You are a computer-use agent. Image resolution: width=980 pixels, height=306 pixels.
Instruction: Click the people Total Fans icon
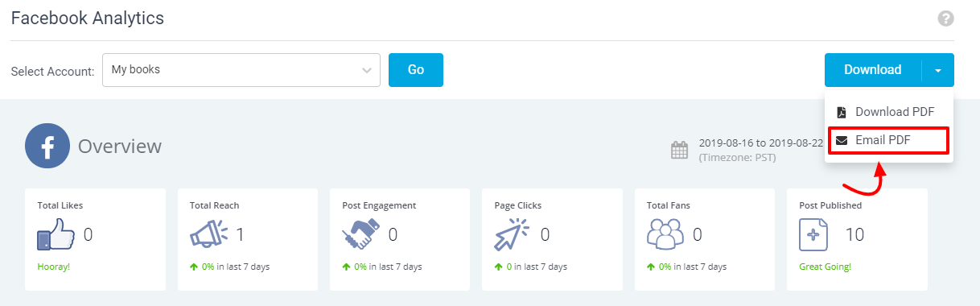pos(665,235)
